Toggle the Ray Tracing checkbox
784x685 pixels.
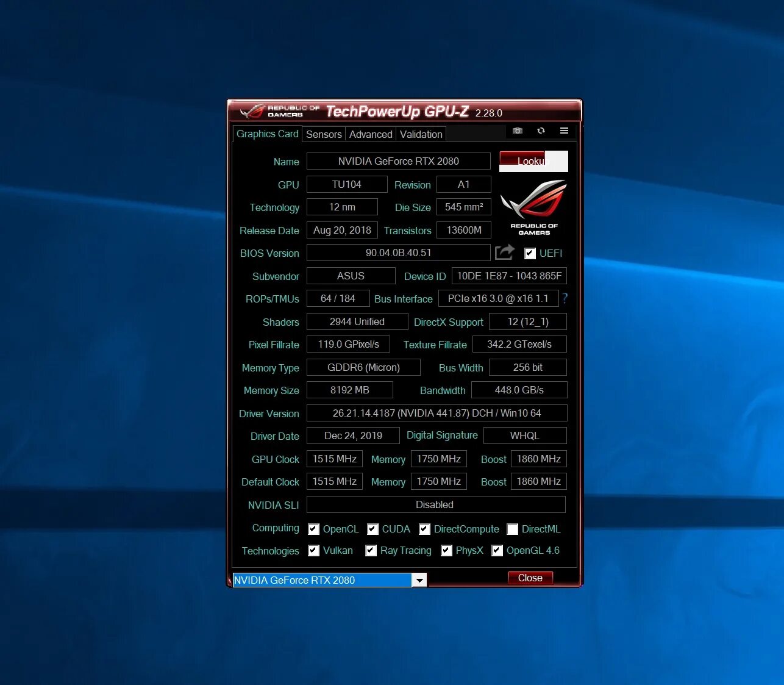tap(371, 550)
